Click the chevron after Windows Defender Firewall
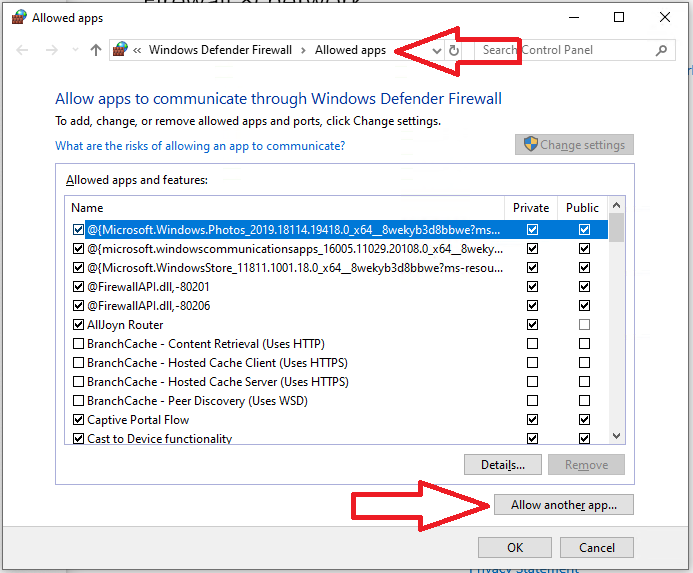Image resolution: width=693 pixels, height=573 pixels. [303, 50]
